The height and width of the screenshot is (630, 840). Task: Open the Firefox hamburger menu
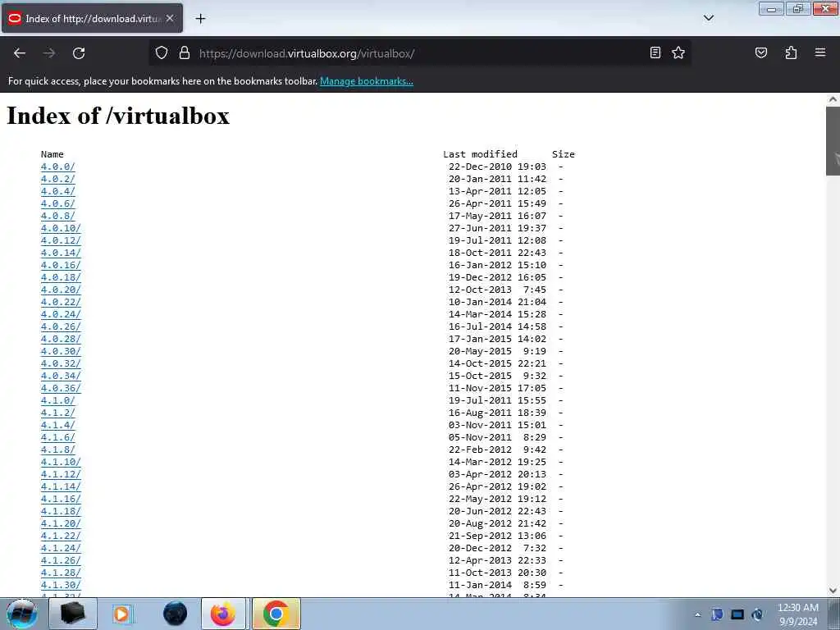[x=820, y=52]
